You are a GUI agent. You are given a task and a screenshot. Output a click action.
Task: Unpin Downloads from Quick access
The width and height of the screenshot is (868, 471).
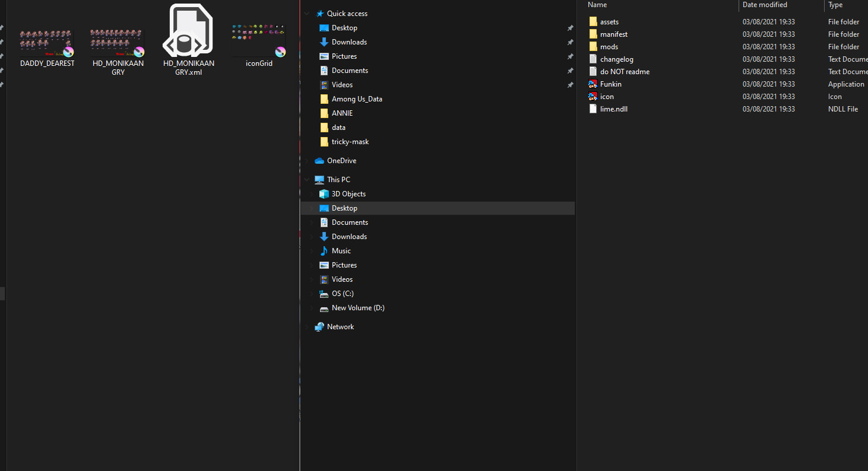[570, 42]
